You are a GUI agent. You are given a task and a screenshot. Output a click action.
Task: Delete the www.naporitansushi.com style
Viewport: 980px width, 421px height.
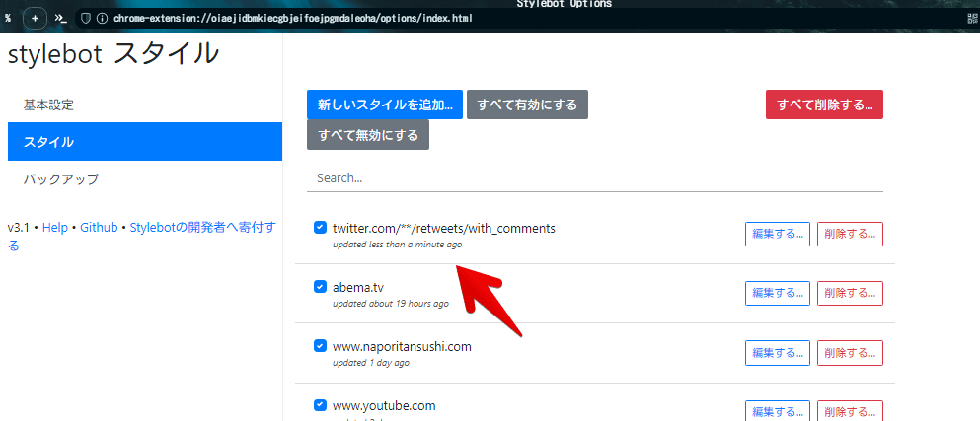click(850, 353)
